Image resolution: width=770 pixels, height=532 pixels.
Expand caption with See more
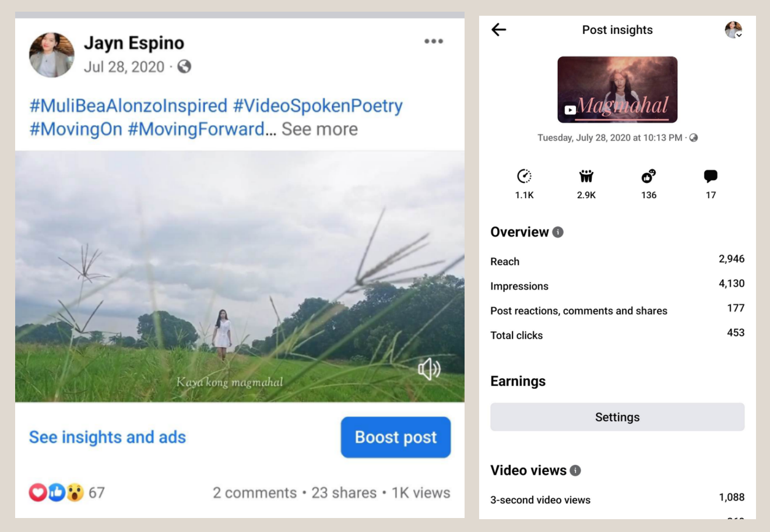pyautogui.click(x=319, y=129)
